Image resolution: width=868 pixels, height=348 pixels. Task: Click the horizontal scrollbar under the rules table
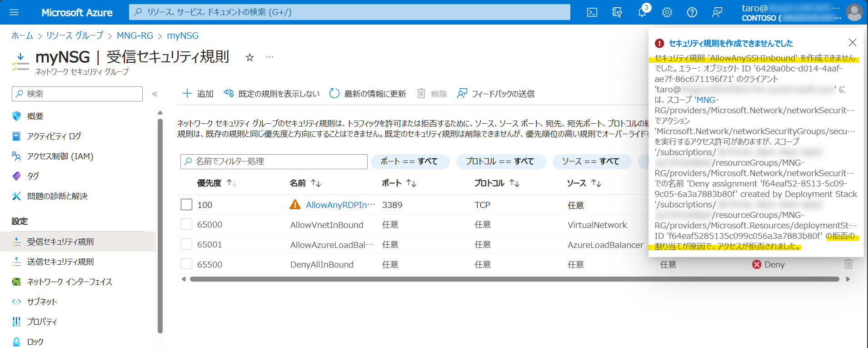click(x=514, y=279)
